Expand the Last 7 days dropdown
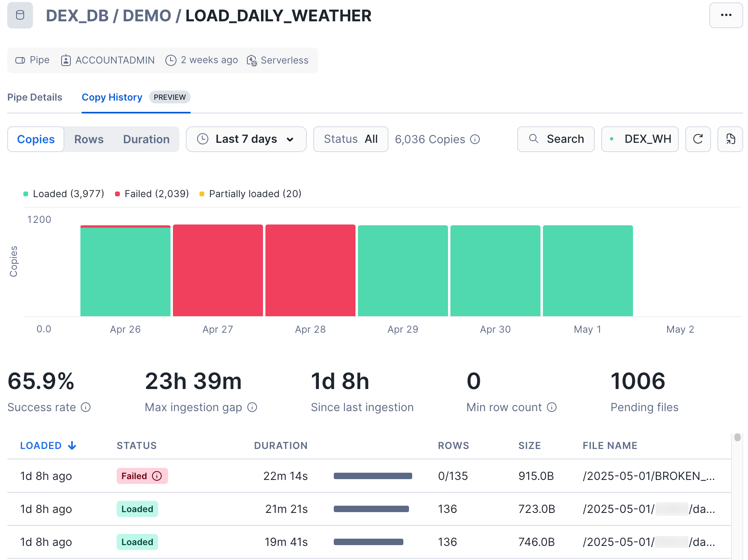Image resolution: width=748 pixels, height=560 pixels. 246,139
